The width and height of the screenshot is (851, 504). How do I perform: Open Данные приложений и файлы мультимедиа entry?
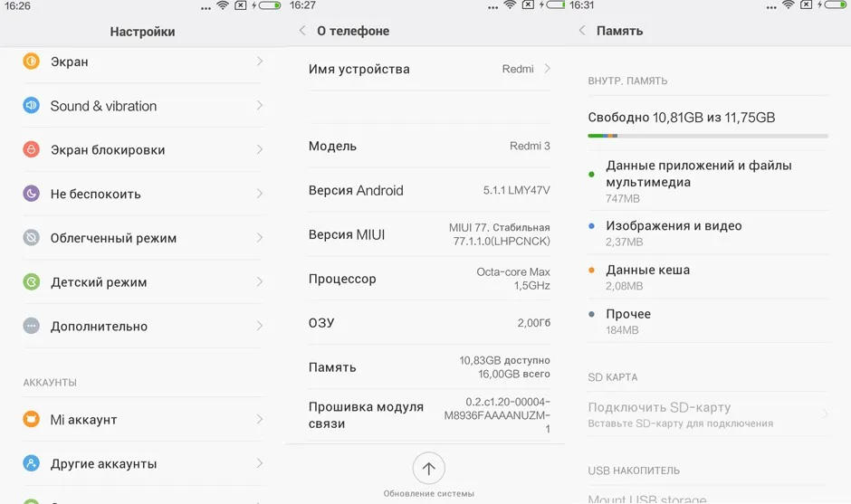708,181
